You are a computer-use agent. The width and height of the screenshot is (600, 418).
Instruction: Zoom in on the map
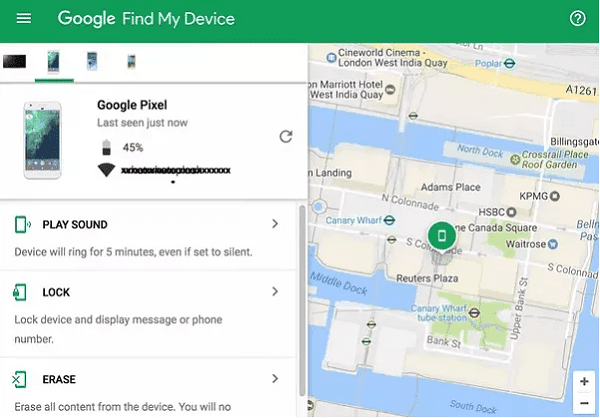[584, 381]
